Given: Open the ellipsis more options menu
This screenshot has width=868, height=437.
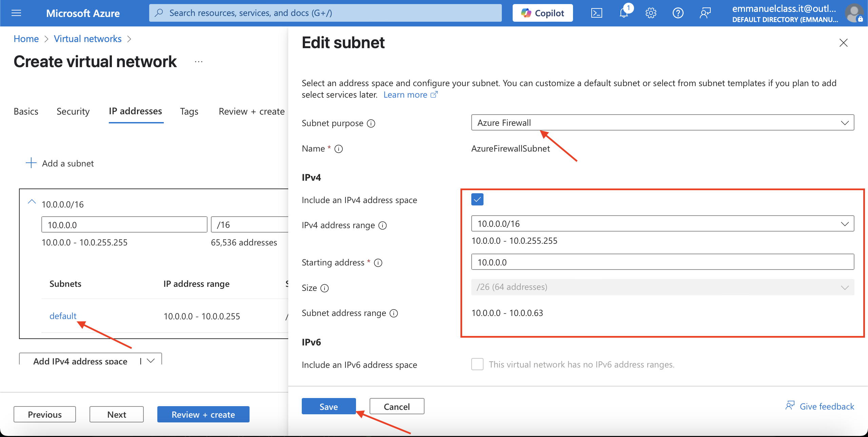Looking at the screenshot, I should 199,62.
